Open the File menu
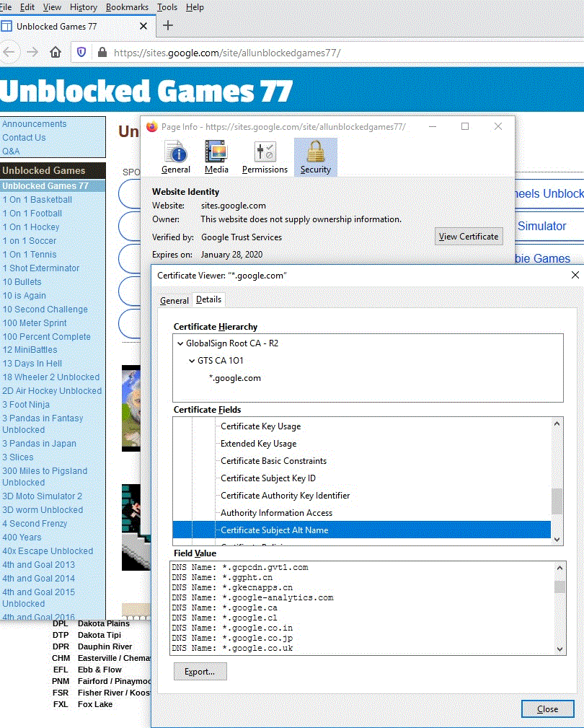This screenshot has height=728, width=584. pyautogui.click(x=6, y=7)
